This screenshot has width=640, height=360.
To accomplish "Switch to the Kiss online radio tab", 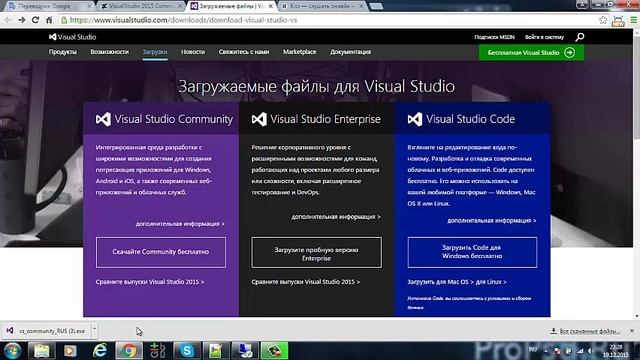I will pos(322,6).
